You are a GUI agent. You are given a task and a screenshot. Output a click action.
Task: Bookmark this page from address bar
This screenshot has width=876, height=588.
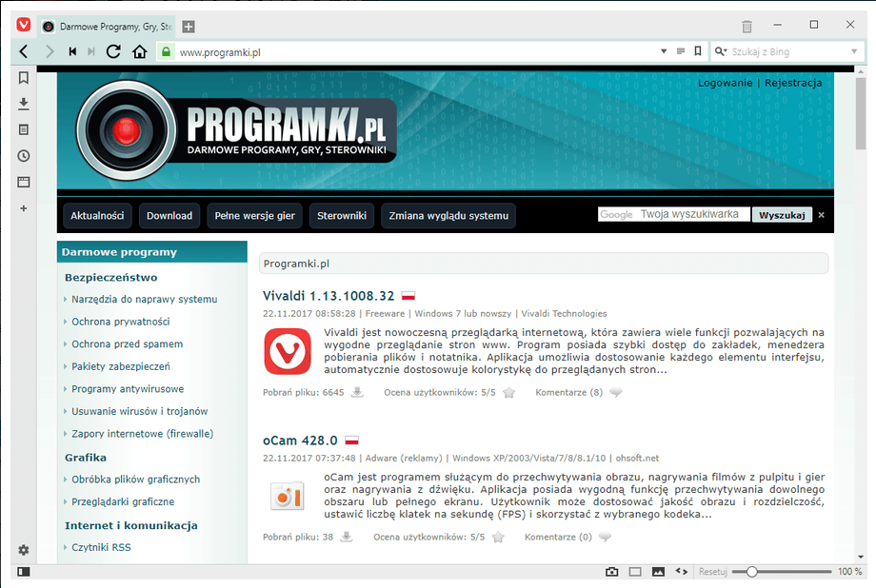tap(698, 51)
